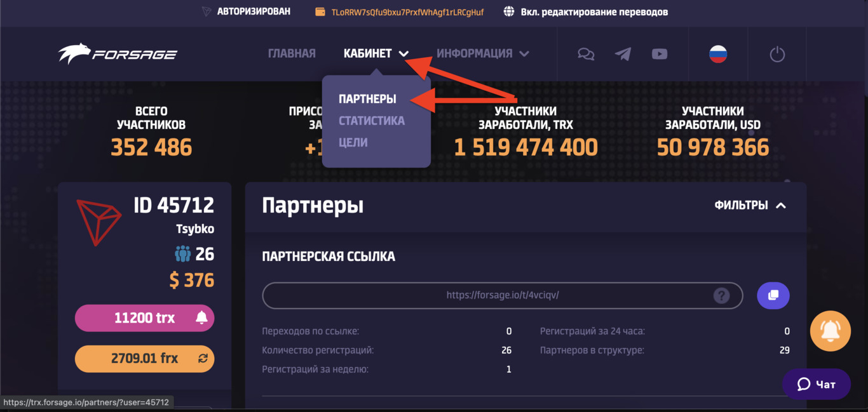Click the question mark help icon
The image size is (868, 412).
(x=721, y=295)
